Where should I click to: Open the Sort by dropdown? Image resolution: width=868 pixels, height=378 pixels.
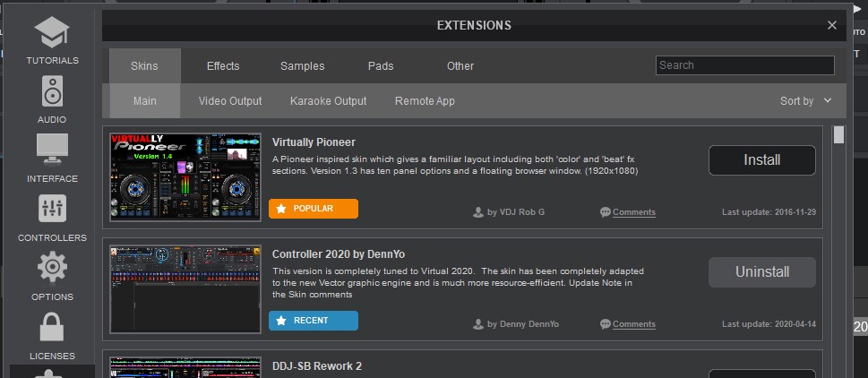805,100
